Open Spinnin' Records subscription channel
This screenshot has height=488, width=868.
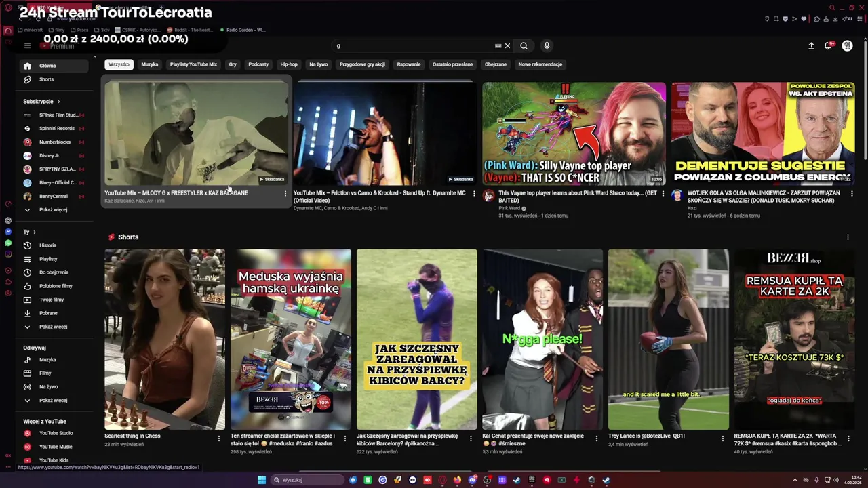[54, 128]
